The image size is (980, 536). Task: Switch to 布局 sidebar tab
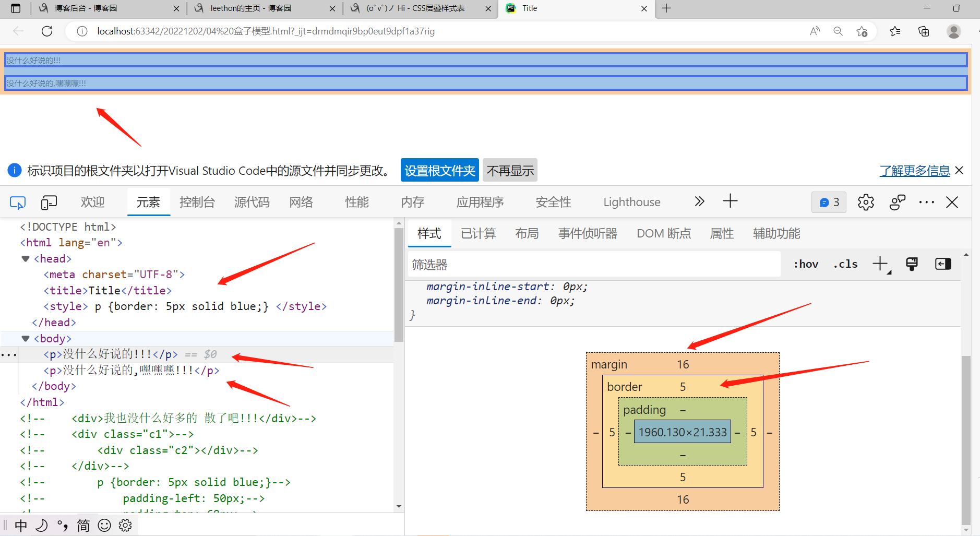point(527,233)
